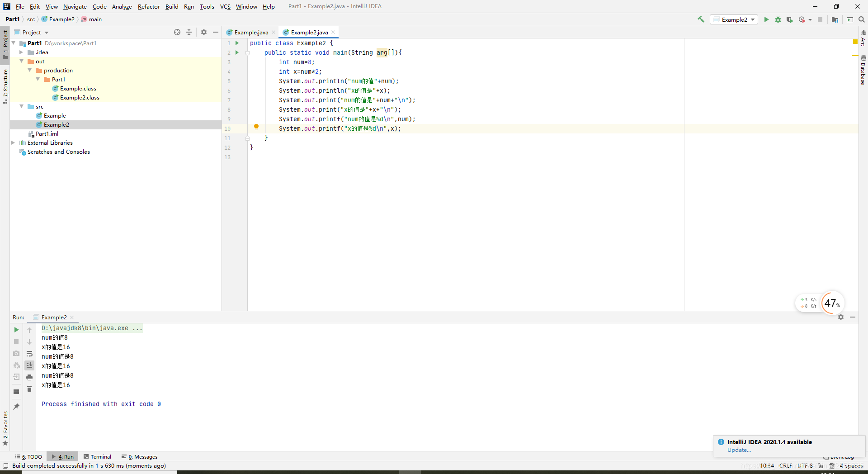Image resolution: width=868 pixels, height=474 pixels.
Task: Open the VCS menu
Action: tap(225, 6)
